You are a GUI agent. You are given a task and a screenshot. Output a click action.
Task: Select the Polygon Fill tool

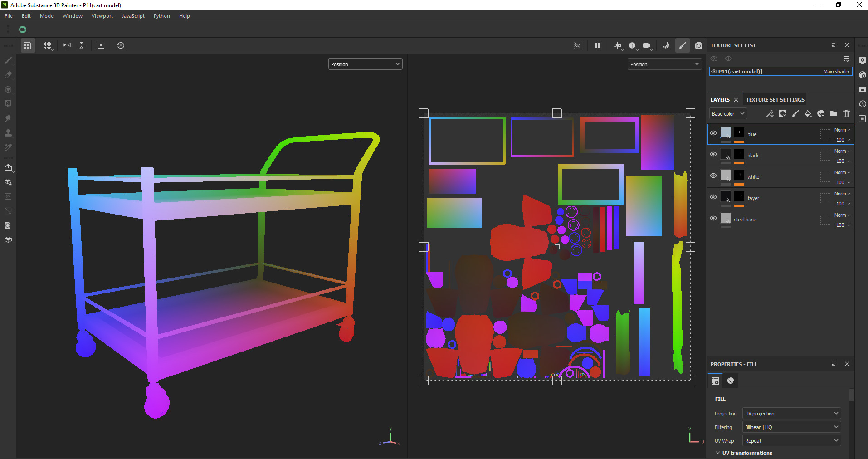pos(8,104)
